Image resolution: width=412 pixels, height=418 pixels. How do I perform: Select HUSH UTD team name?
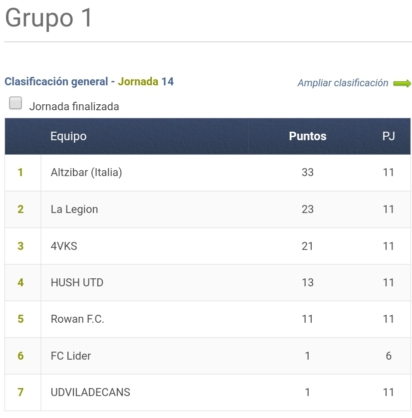point(77,283)
